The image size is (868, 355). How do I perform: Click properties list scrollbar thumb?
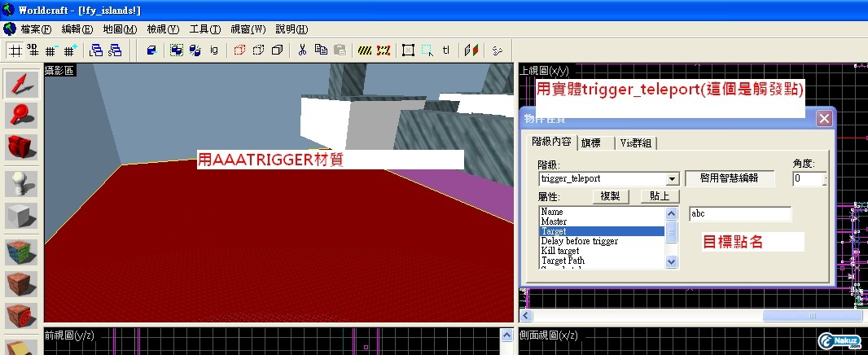point(672,231)
